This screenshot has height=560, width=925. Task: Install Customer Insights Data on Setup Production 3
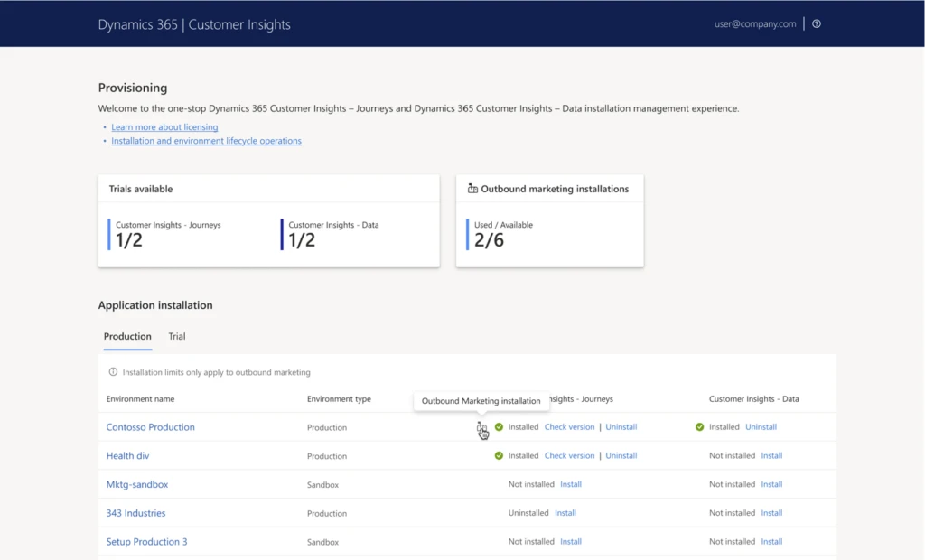click(771, 542)
